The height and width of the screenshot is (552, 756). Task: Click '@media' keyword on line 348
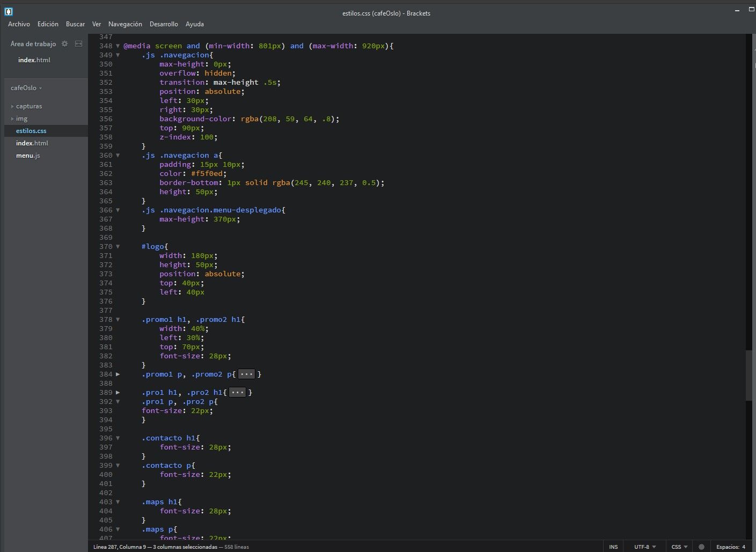[x=137, y=46]
